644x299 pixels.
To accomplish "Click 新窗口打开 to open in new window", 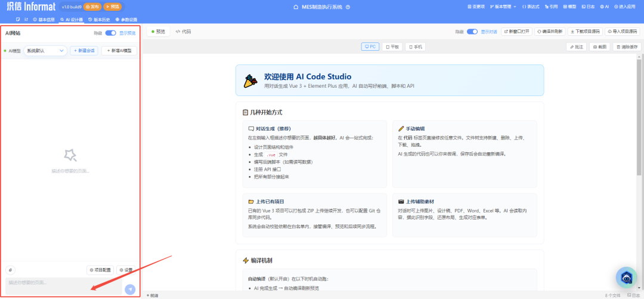I will (516, 32).
